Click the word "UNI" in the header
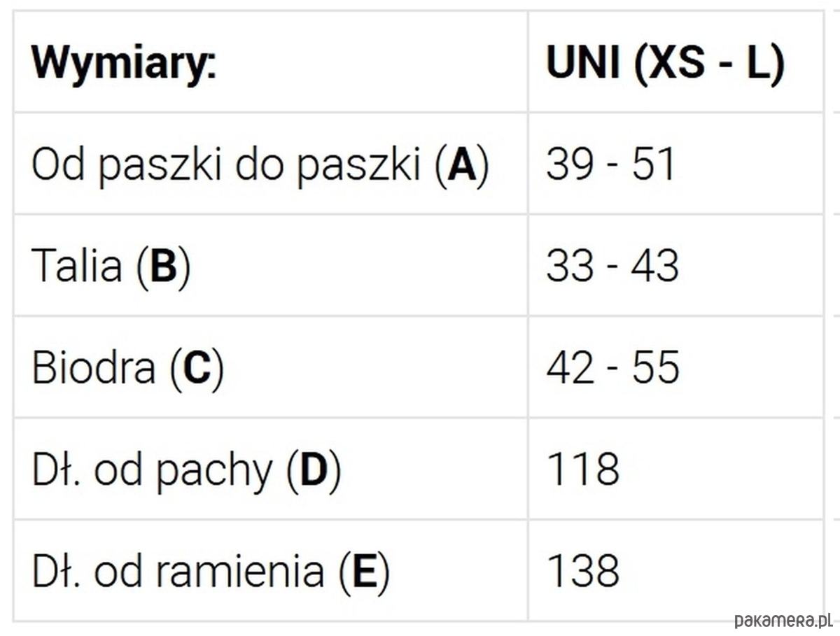Image resolution: width=840 pixels, height=636 pixels. coord(582,63)
